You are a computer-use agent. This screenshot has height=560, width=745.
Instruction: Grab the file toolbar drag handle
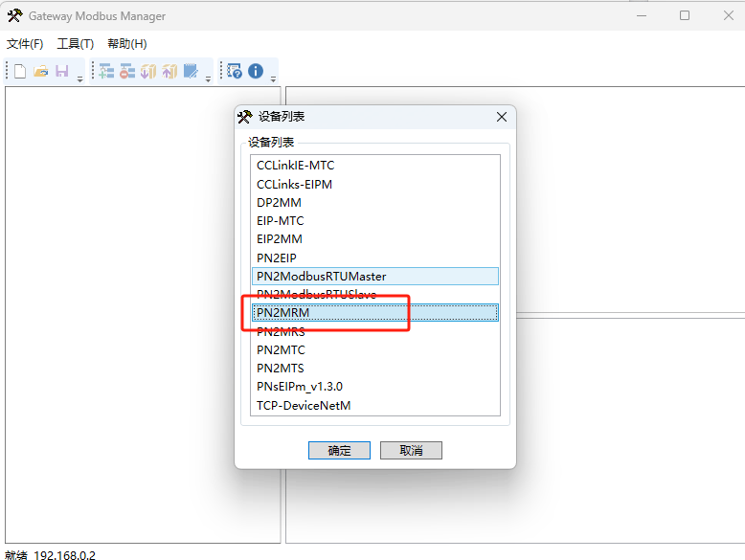coord(7,71)
